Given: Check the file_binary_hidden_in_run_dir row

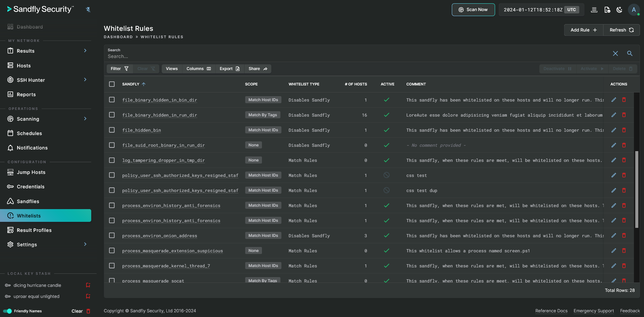Looking at the screenshot, I should (112, 115).
